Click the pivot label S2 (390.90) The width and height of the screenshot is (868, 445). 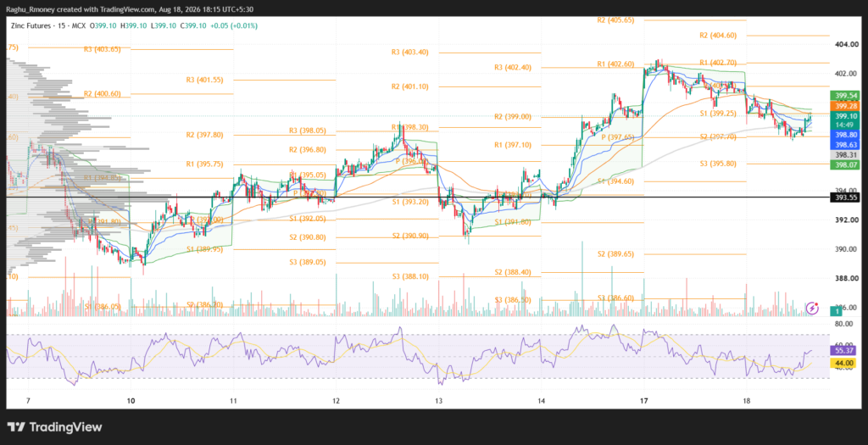[410, 236]
